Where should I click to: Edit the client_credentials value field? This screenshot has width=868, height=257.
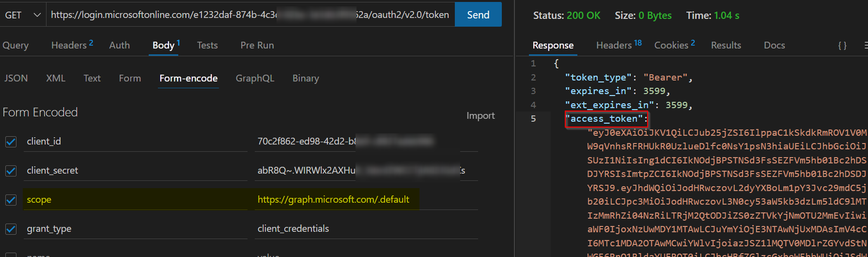pos(366,228)
